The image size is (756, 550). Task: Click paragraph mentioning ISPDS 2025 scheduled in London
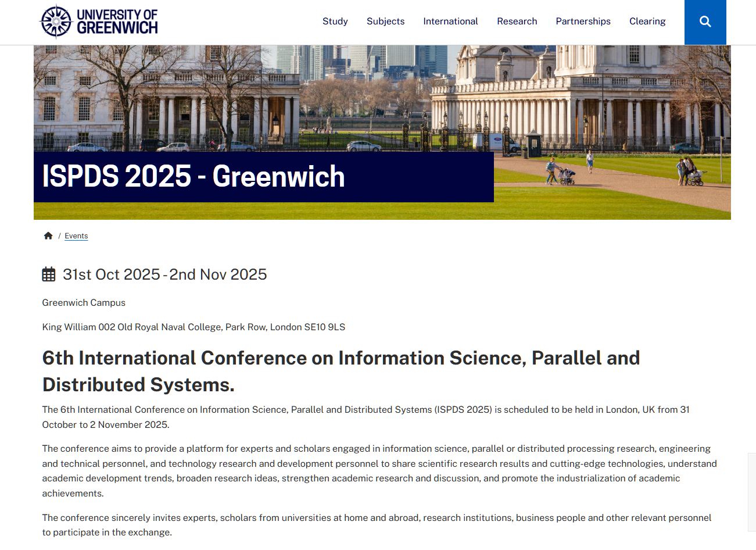coord(366,417)
